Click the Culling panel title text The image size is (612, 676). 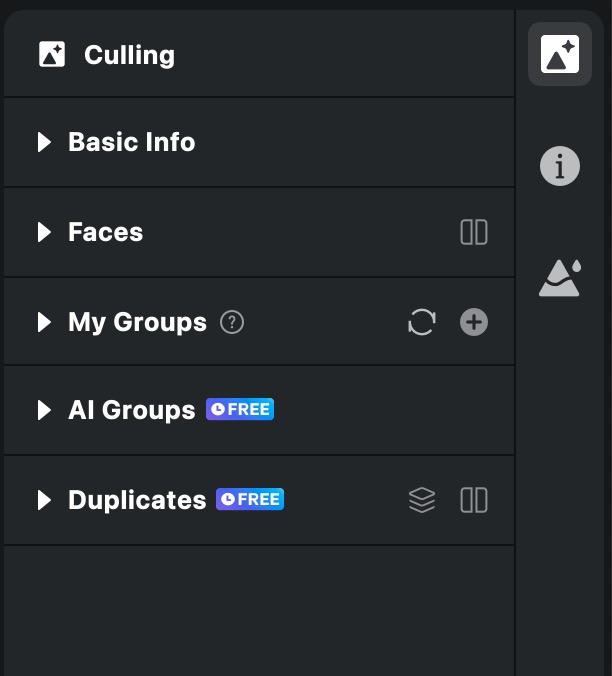pos(129,55)
